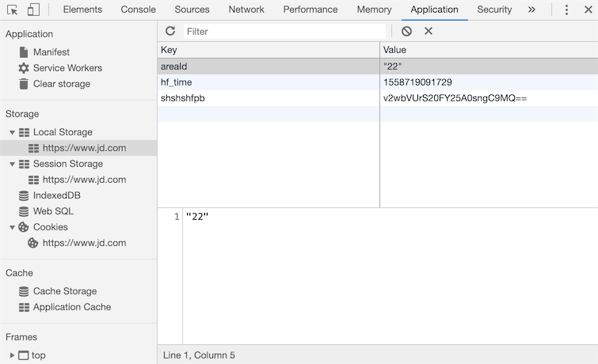
Task: Click the clear all entries icon
Action: coord(406,31)
